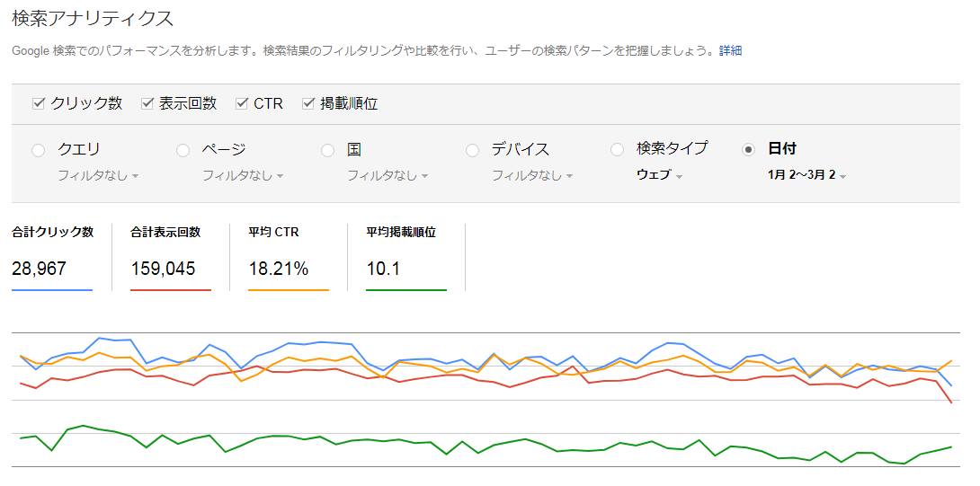Switch grouping to デバイス radio button
The width and height of the screenshot is (980, 486).
pyautogui.click(x=472, y=150)
